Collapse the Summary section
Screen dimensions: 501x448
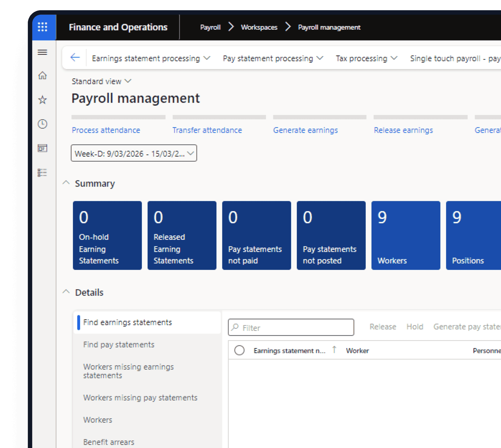click(66, 183)
